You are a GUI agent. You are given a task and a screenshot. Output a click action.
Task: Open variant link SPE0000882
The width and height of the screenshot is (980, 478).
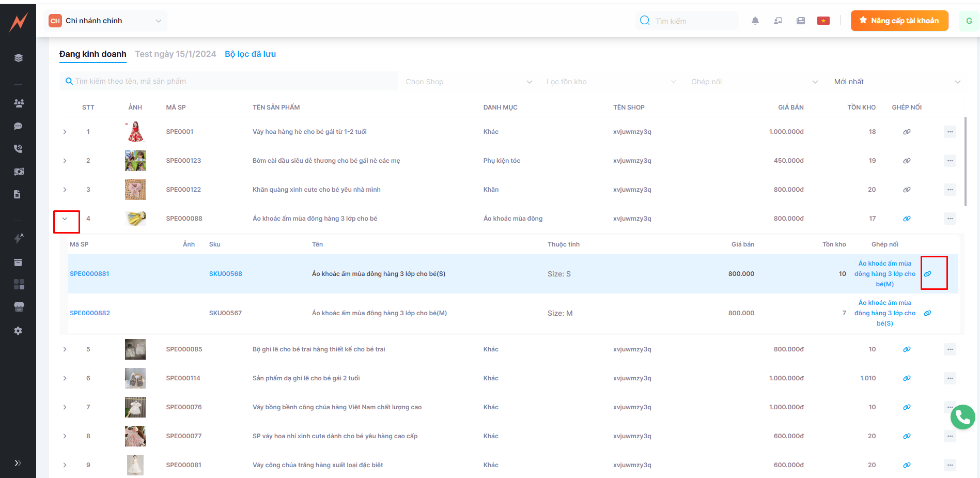coord(90,313)
